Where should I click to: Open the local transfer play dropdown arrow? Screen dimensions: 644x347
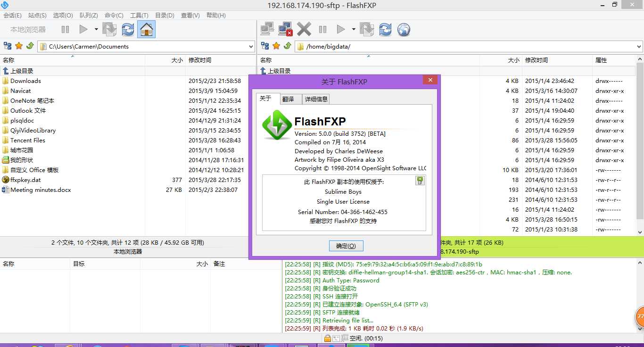coord(96,29)
